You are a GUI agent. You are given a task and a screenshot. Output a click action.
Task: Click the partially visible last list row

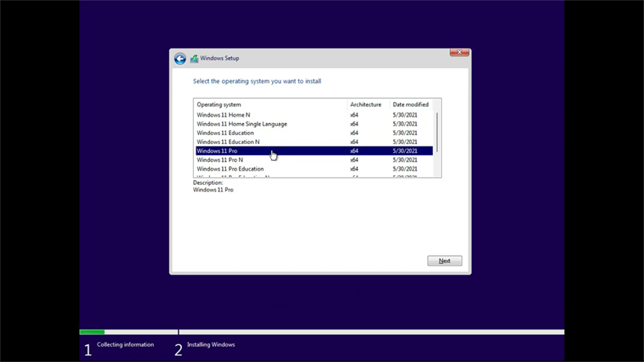[233, 176]
